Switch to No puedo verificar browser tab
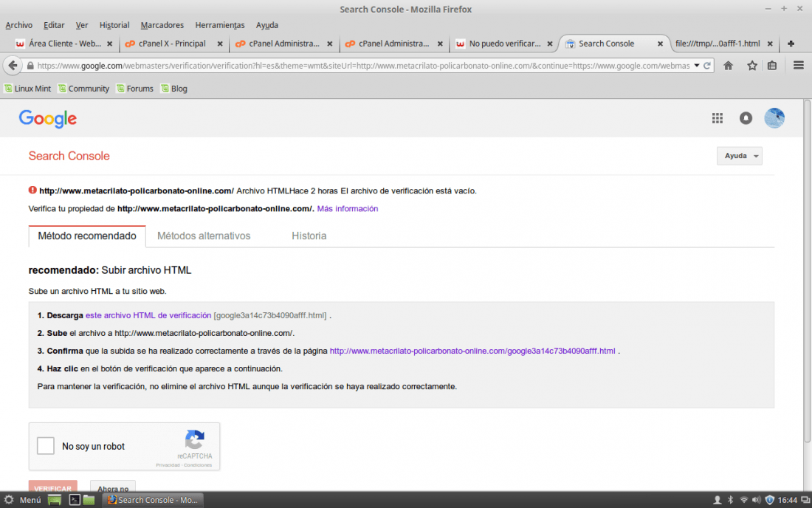The width and height of the screenshot is (812, 508). coord(504,44)
